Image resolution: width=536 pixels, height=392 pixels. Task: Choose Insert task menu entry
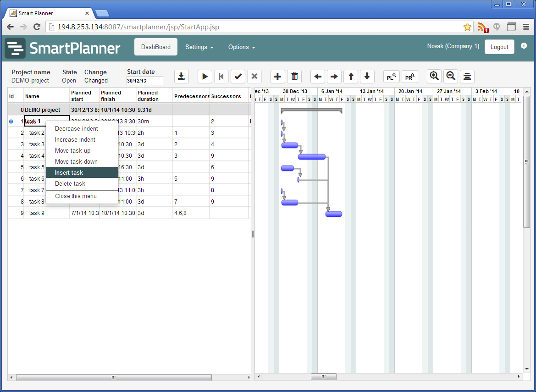pos(82,172)
